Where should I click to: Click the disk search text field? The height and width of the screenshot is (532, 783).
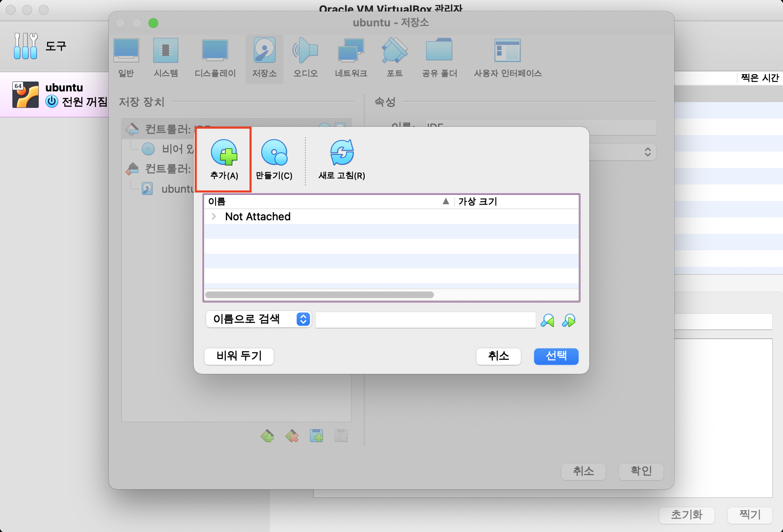coord(425,320)
